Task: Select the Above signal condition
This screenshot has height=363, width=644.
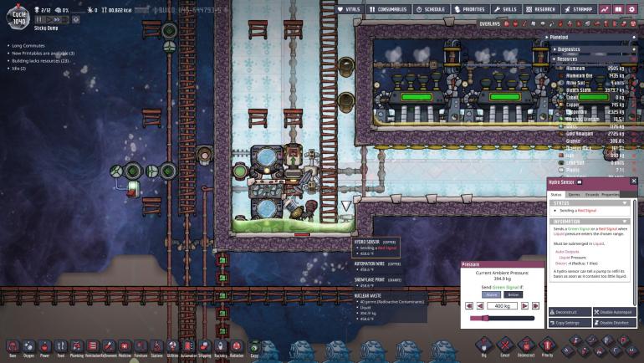Action: click(492, 294)
